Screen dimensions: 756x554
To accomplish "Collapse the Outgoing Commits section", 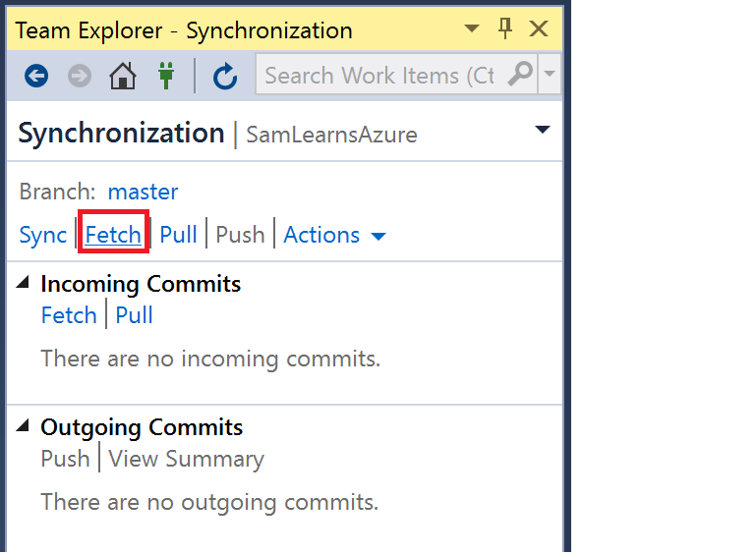I will point(24,427).
